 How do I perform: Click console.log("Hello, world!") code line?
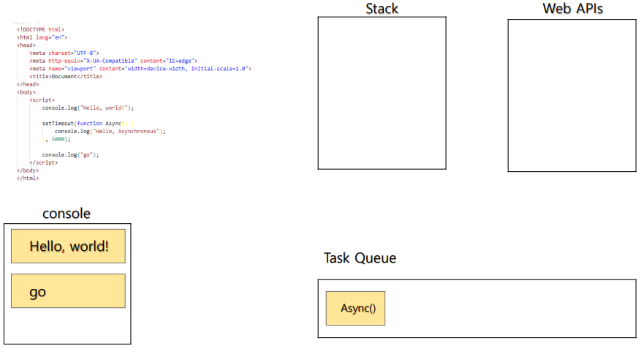pyautogui.click(x=88, y=108)
